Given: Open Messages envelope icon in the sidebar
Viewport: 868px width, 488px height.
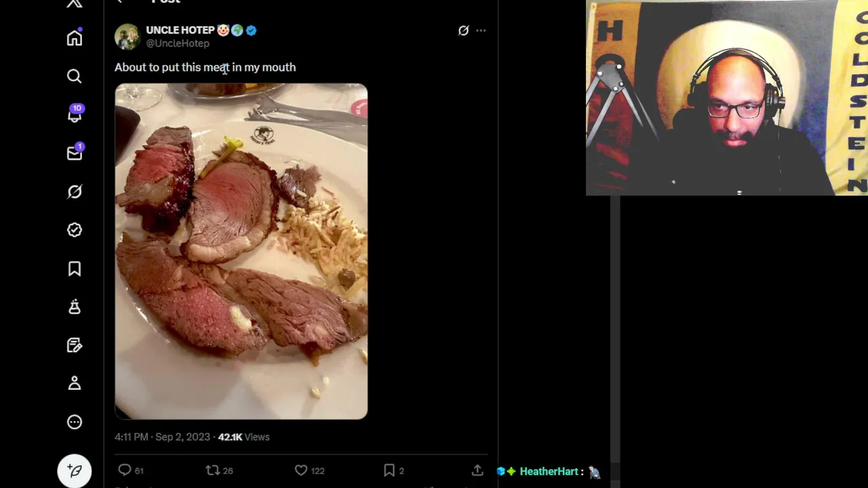Looking at the screenshot, I should coord(75,153).
